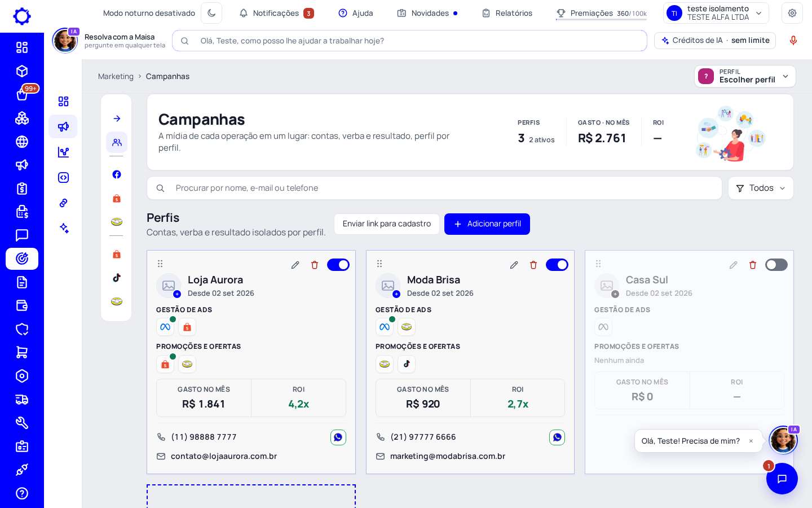
Task: Dismiss the Olá Teste assistant bubble
Action: [x=751, y=441]
